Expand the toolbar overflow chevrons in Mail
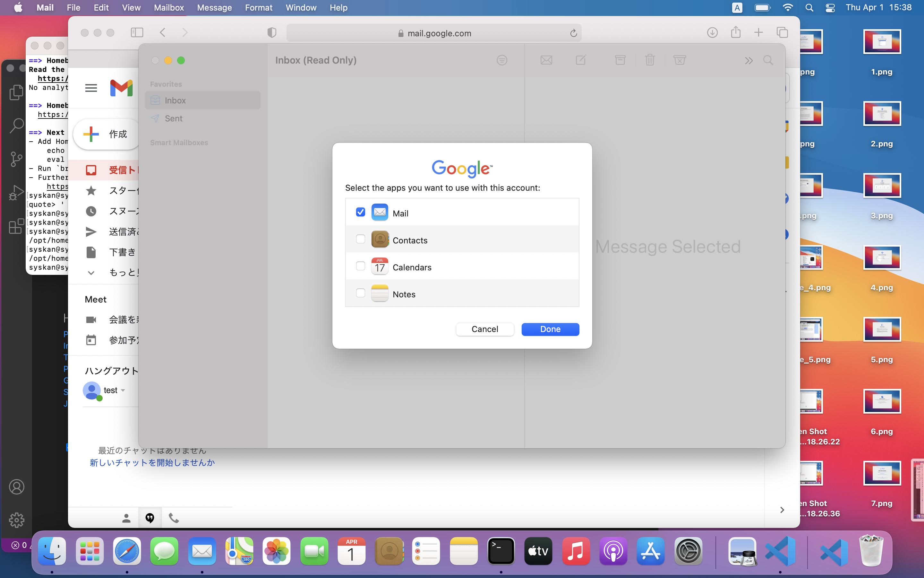This screenshot has height=578, width=924. 749,60
